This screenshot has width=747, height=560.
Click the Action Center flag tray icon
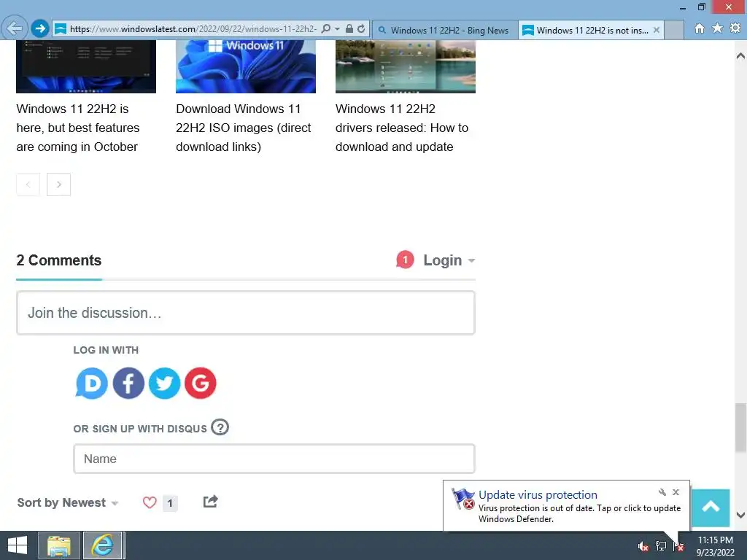pyautogui.click(x=678, y=546)
